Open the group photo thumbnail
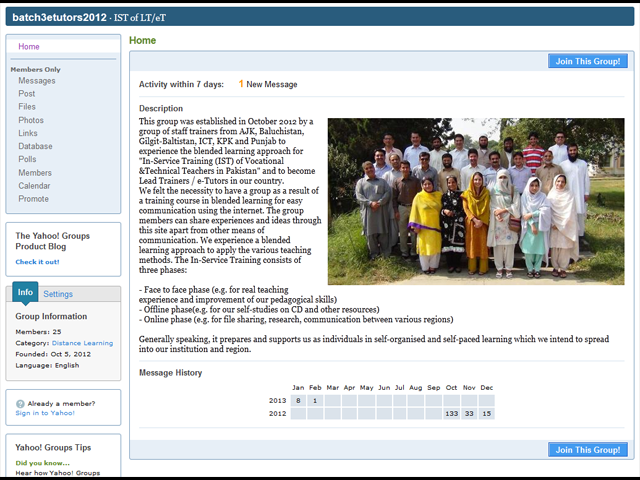 476,201
